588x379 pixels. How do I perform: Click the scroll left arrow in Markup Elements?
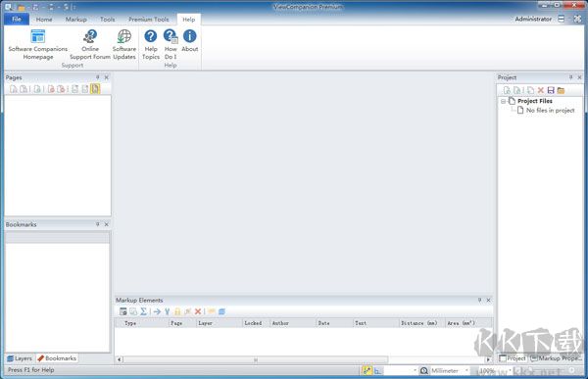click(119, 359)
